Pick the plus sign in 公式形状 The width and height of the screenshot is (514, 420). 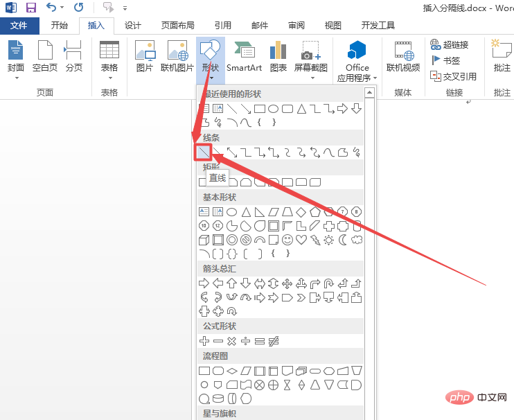tap(204, 341)
